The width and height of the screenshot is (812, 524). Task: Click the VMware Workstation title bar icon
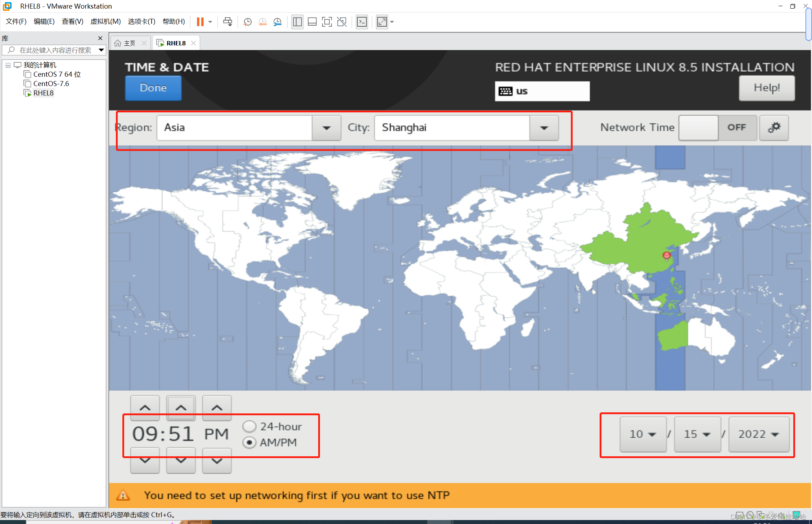pos(7,6)
